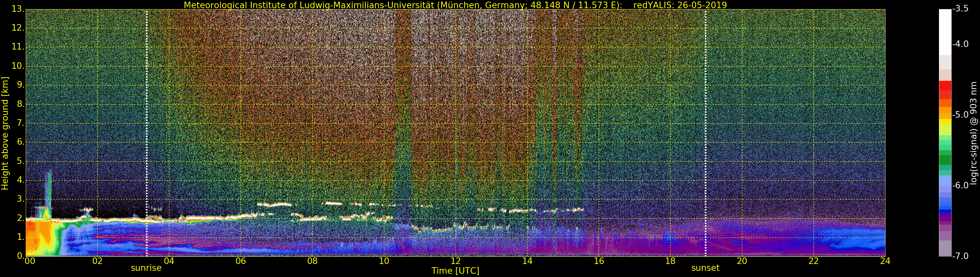Click the 'sunrise' label below time axis

(147, 268)
